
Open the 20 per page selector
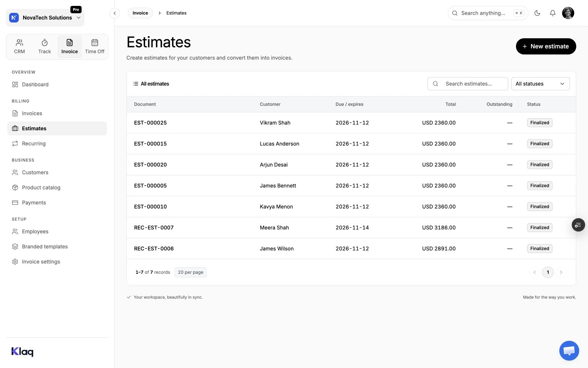(190, 272)
